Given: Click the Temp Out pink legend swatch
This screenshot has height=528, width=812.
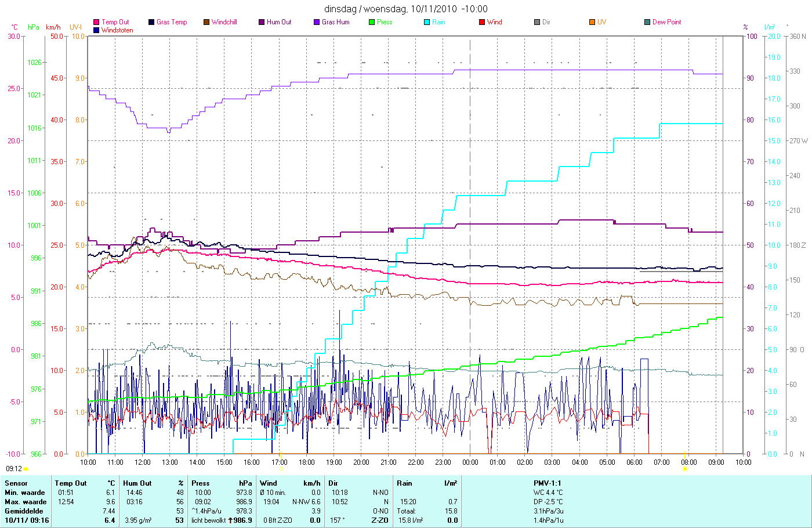Looking at the screenshot, I should point(96,22).
